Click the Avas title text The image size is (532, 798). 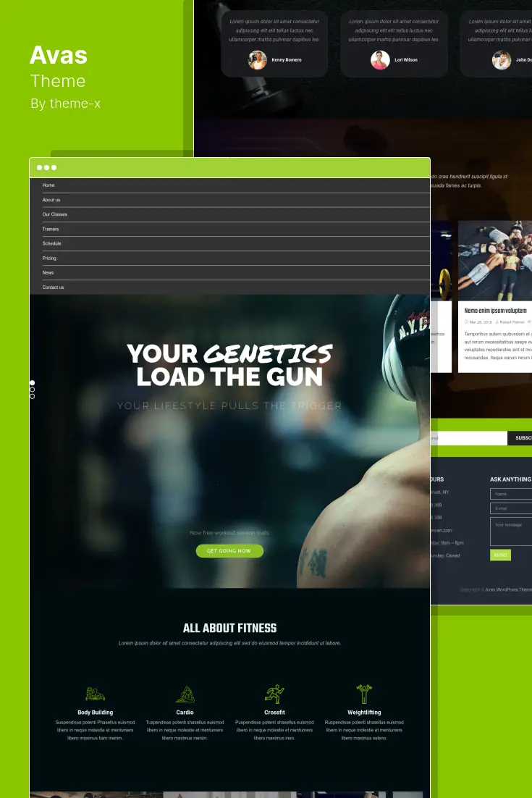click(59, 55)
